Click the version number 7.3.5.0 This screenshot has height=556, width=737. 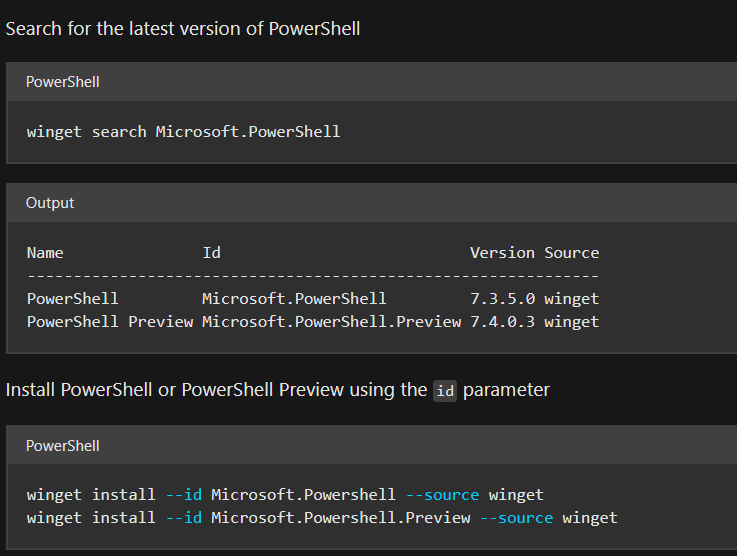(x=502, y=298)
